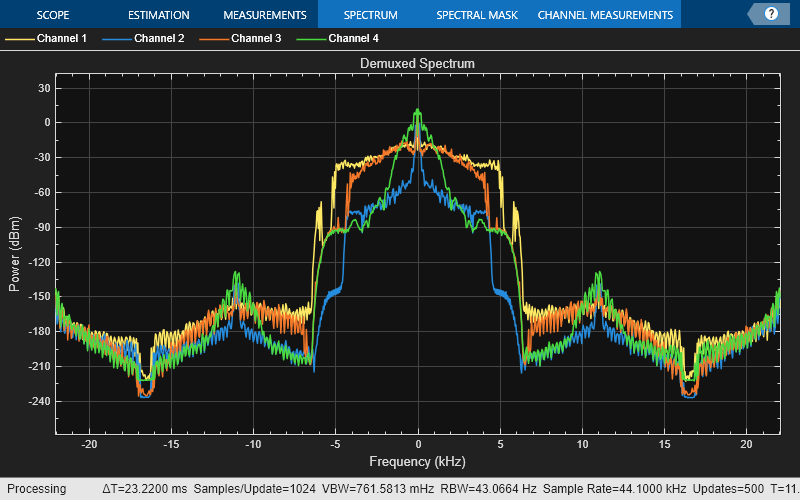Image resolution: width=800 pixels, height=500 pixels.
Task: Click the 30 dBm power tick label
Action: tap(44, 88)
